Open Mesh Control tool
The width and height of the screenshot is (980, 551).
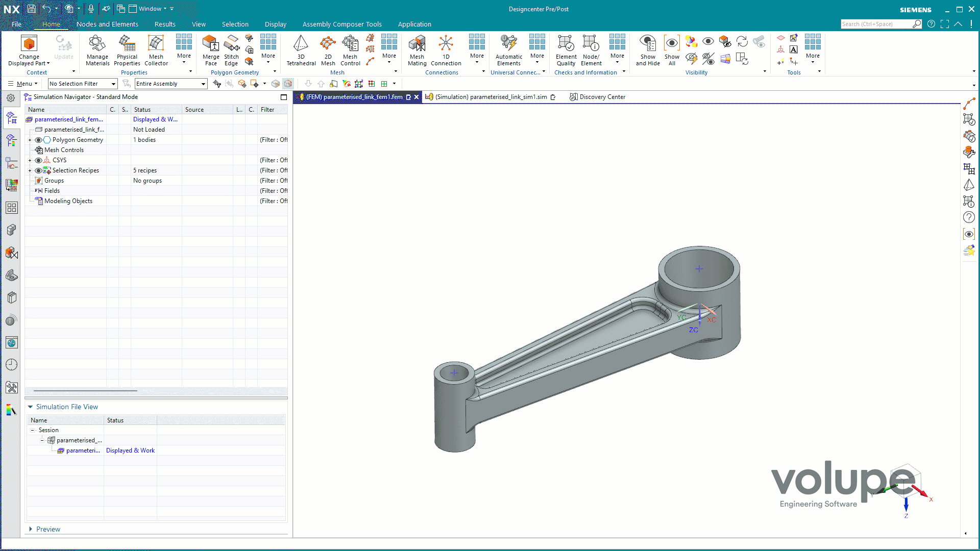click(x=350, y=50)
